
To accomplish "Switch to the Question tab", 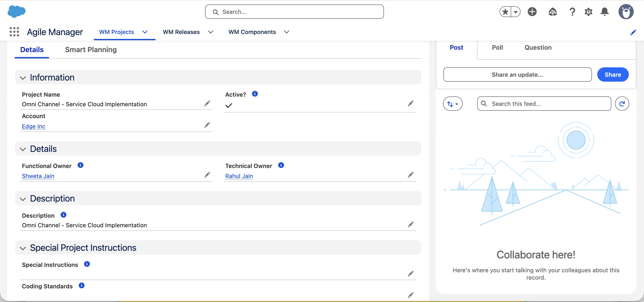I will (538, 47).
